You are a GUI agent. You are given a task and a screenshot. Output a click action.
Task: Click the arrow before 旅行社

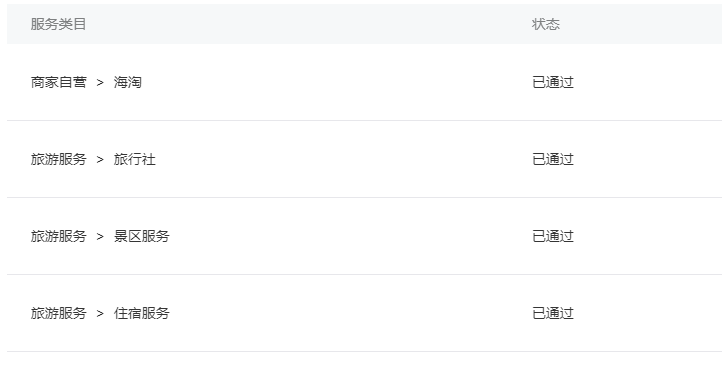coord(100,160)
